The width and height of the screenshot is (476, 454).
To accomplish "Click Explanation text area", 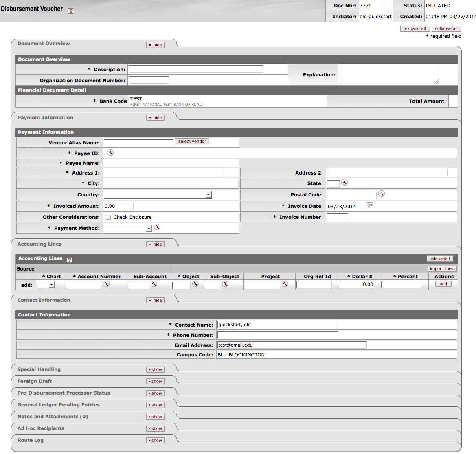I will 388,74.
